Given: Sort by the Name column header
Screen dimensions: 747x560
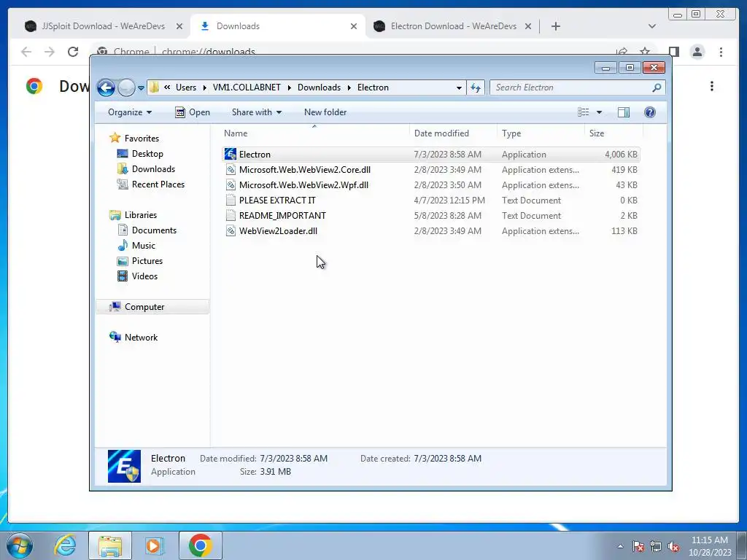Looking at the screenshot, I should click(x=314, y=133).
